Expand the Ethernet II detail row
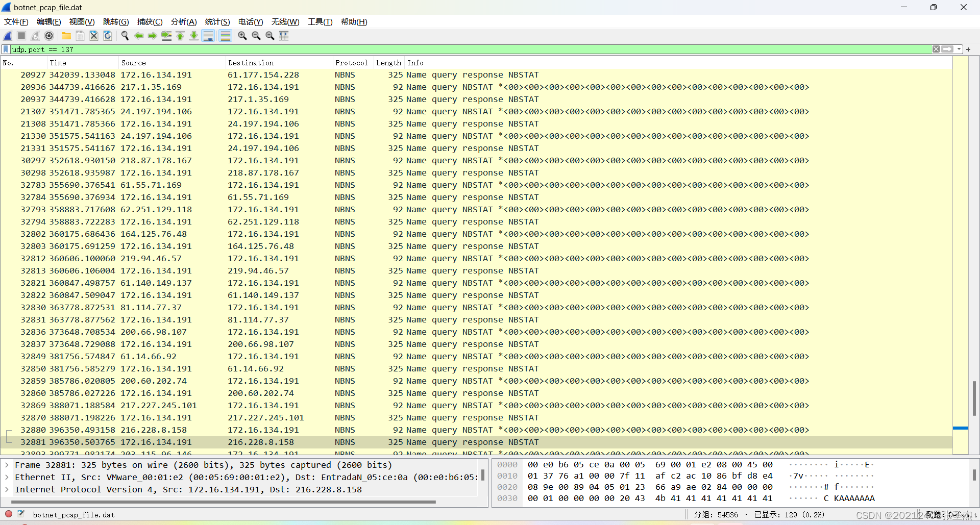This screenshot has height=525, width=980. coord(7,478)
